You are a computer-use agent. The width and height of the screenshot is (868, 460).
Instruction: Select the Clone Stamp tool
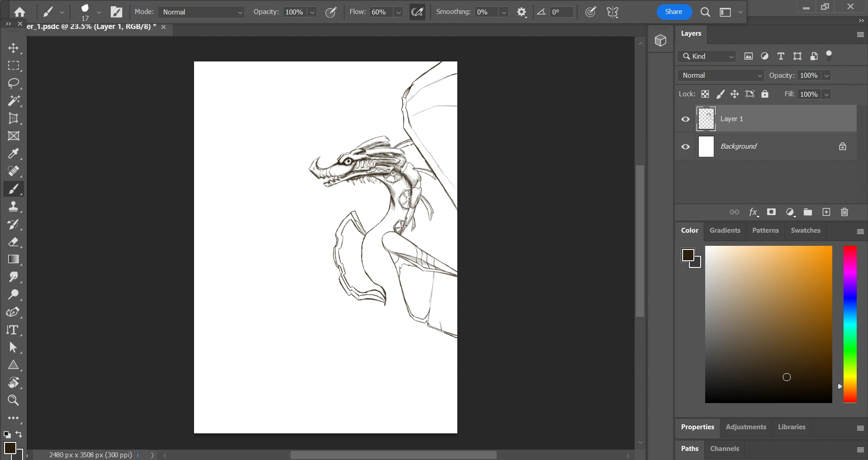click(14, 207)
